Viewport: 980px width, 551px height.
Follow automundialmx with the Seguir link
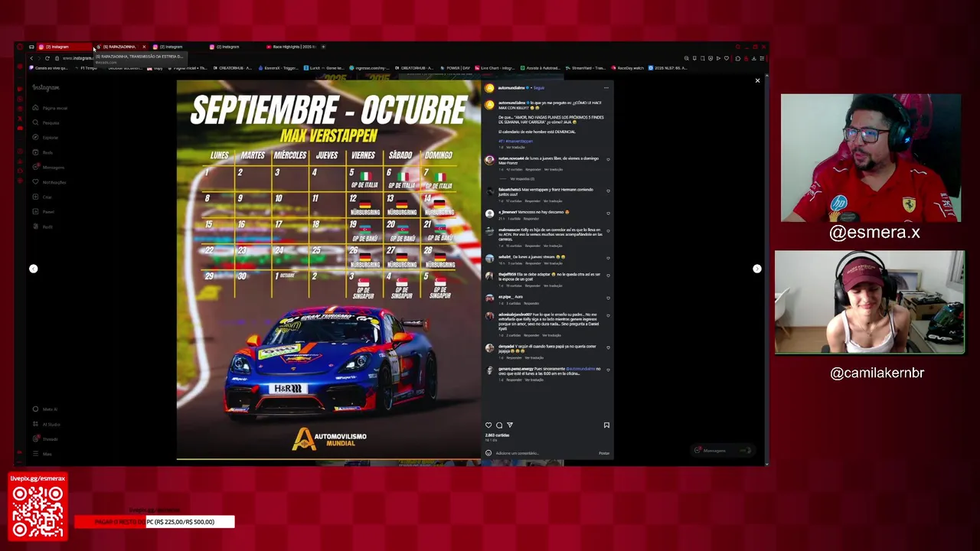(x=539, y=88)
